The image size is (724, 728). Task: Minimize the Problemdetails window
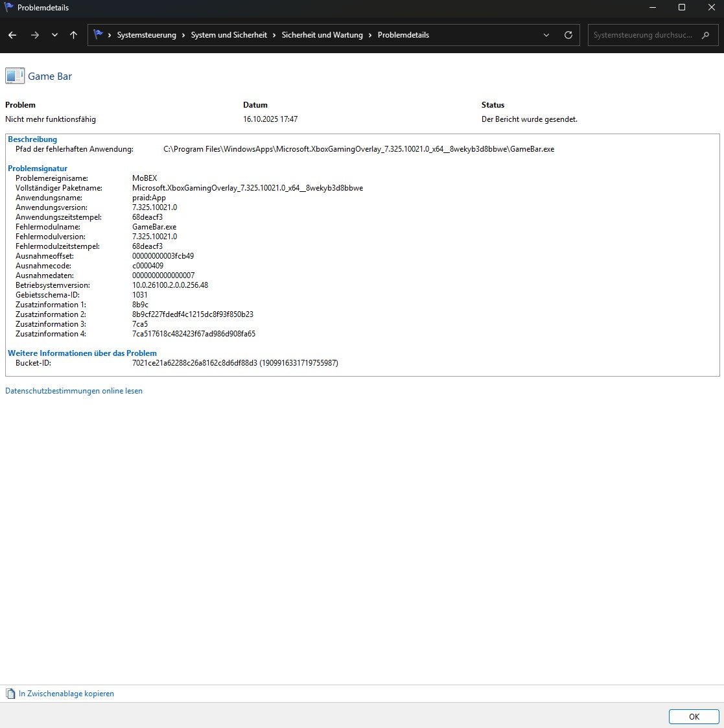tap(653, 7)
